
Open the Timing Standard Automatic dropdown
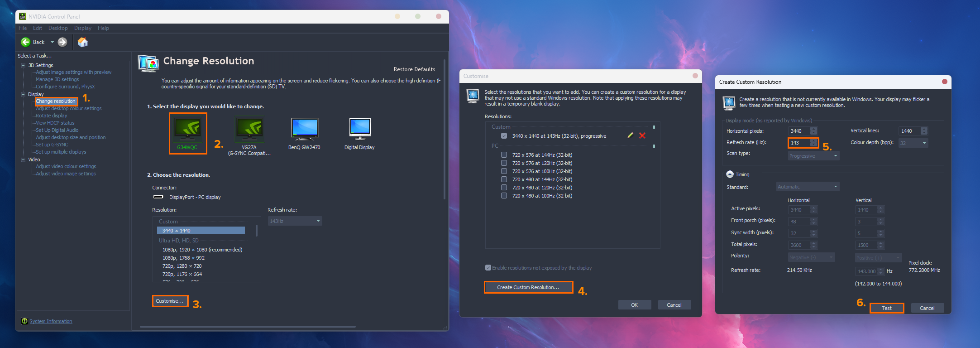point(808,187)
